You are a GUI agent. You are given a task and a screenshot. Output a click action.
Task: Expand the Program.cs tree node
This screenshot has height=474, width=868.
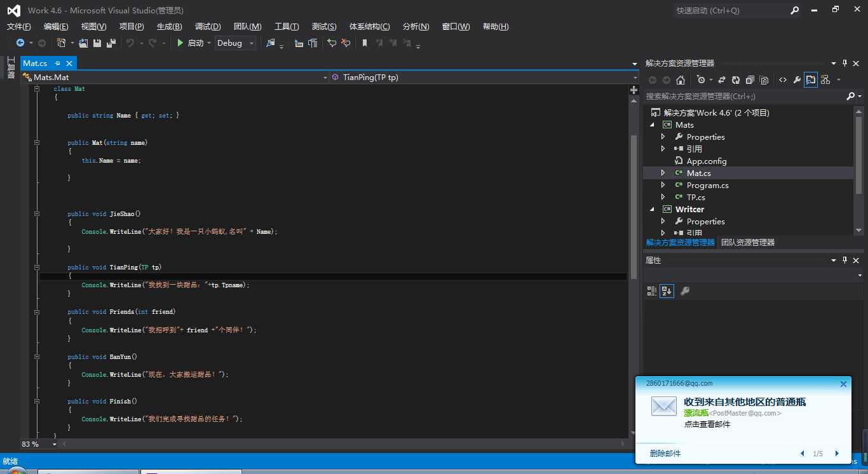[663, 185]
